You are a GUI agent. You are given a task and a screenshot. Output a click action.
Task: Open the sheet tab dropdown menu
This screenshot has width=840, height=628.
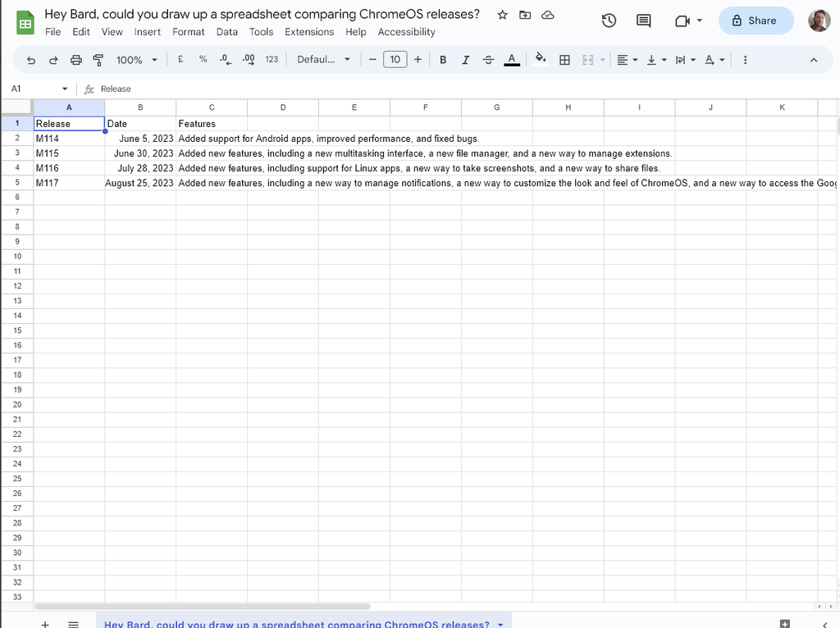pos(500,623)
